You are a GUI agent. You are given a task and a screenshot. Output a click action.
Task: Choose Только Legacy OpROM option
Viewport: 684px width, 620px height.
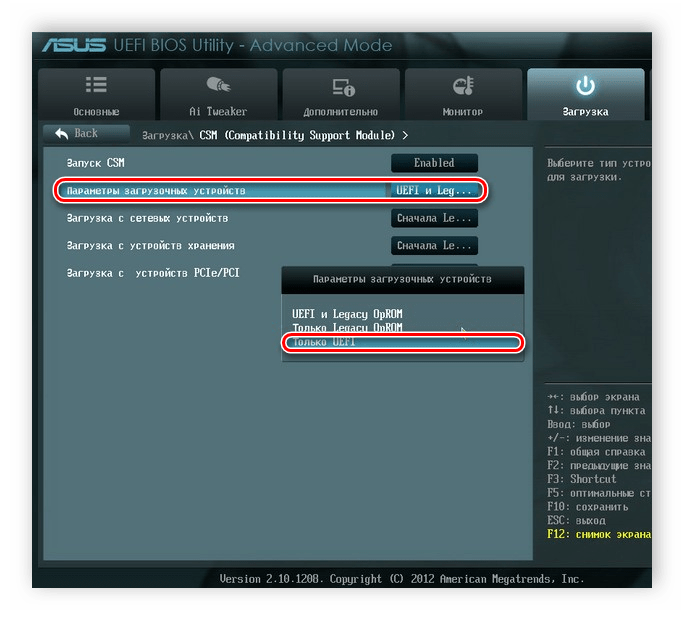click(347, 328)
